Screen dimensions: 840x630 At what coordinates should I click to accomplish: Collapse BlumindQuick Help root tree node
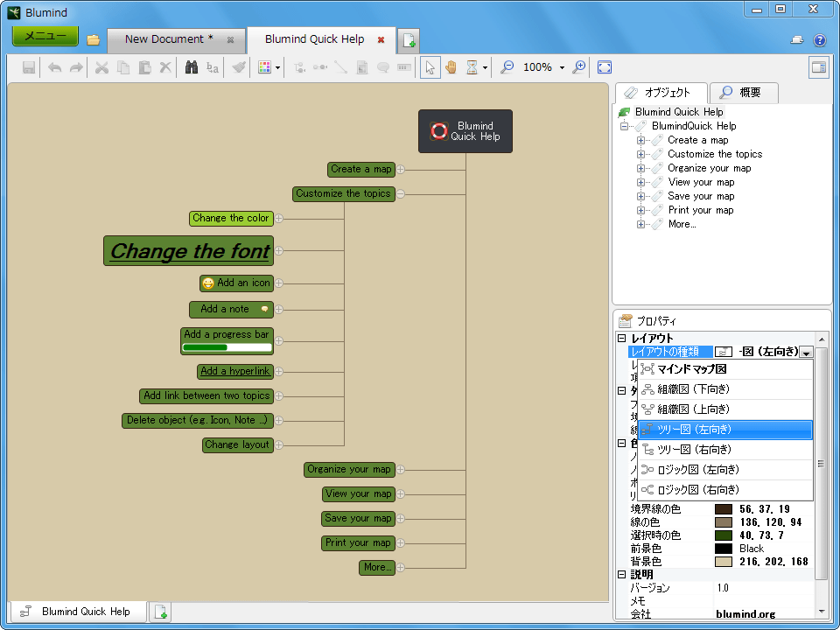click(x=624, y=126)
